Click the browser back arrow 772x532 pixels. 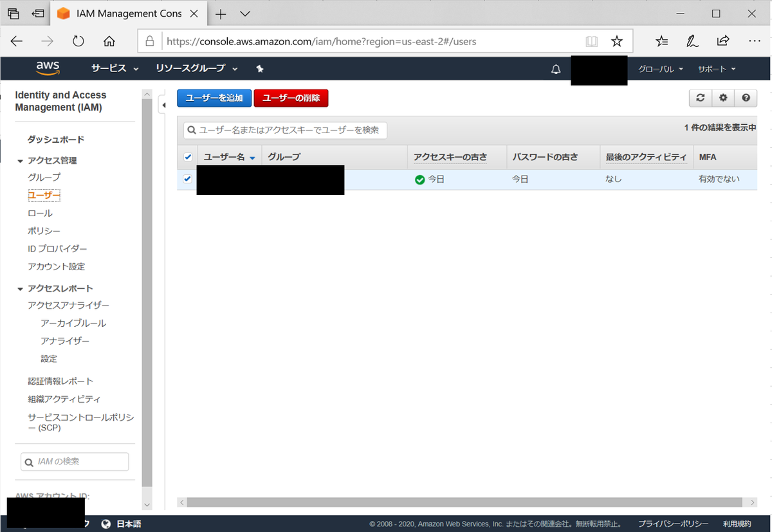click(17, 41)
